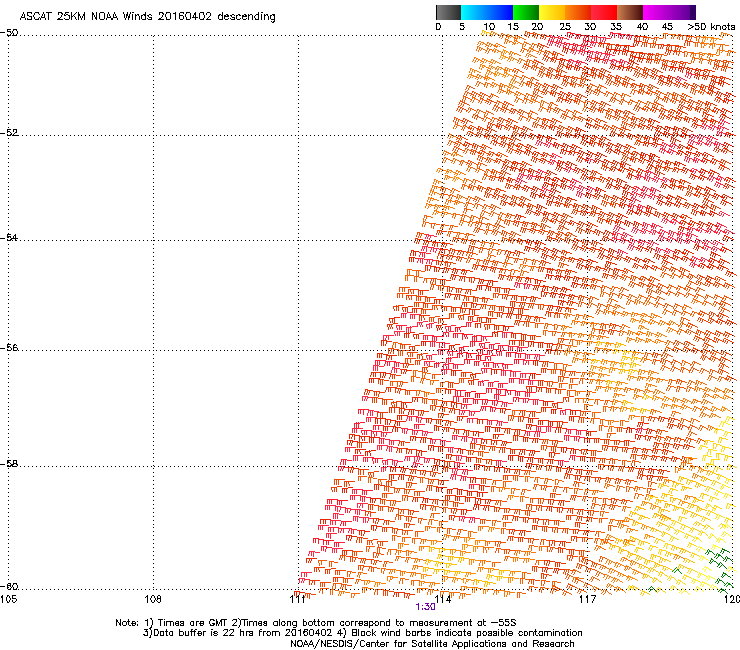Click the longitude label '111'
This screenshot has width=740, height=650.
[x=298, y=599]
